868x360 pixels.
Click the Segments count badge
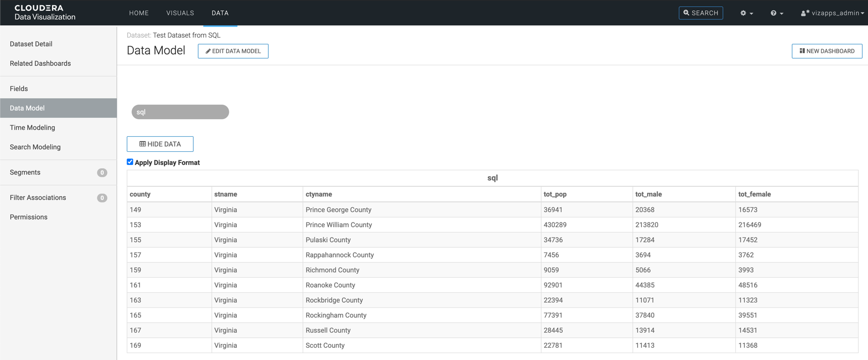102,173
